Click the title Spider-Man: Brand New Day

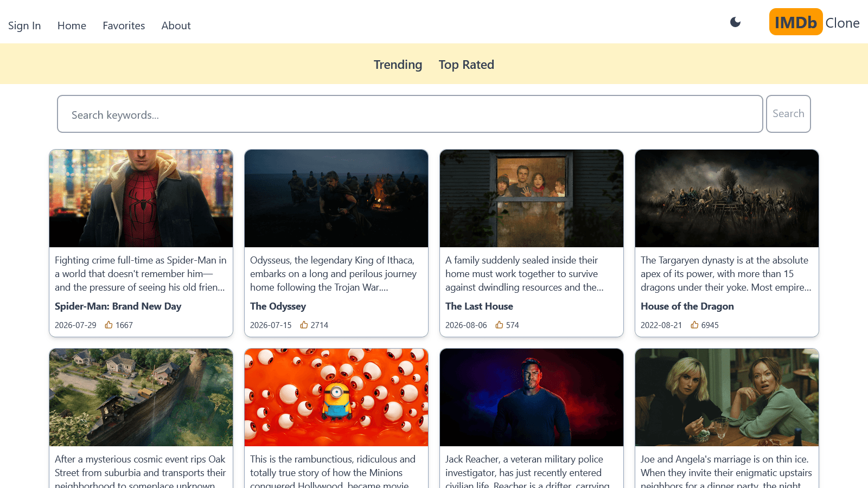click(118, 306)
